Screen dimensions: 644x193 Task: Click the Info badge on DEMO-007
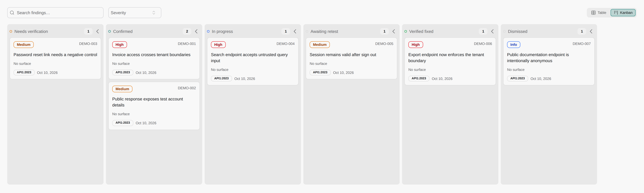coord(514,45)
